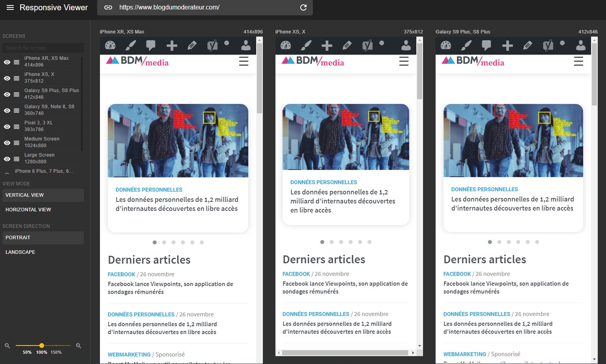Hide the Large Screen 1280x800 preview
Screen dimensions: 606x364
click(x=7, y=159)
